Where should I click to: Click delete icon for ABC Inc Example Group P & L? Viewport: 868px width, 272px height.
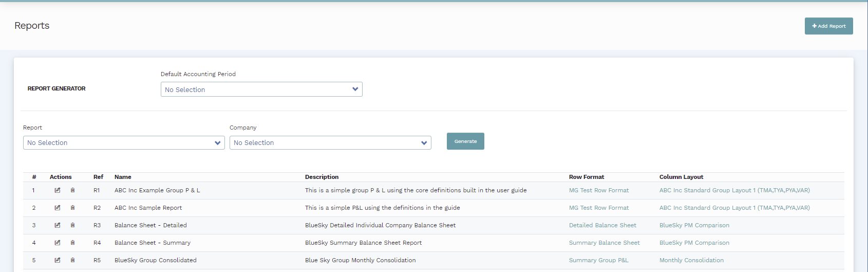click(x=72, y=190)
